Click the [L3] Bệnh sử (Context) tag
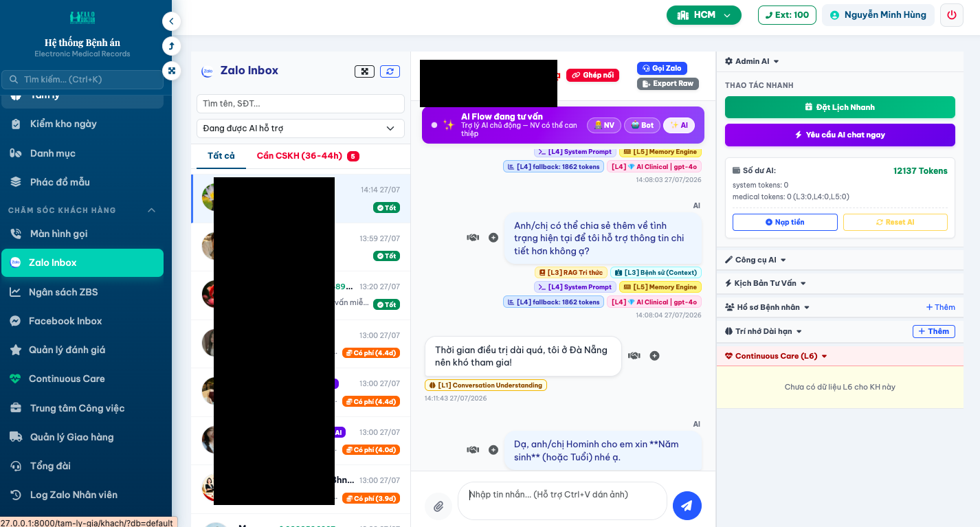The width and height of the screenshot is (980, 527). [656, 273]
